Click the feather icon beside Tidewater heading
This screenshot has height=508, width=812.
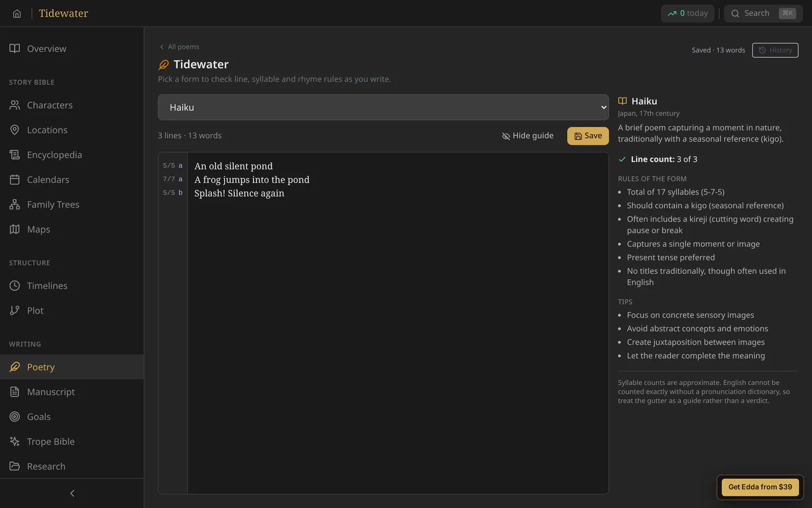[x=163, y=65]
